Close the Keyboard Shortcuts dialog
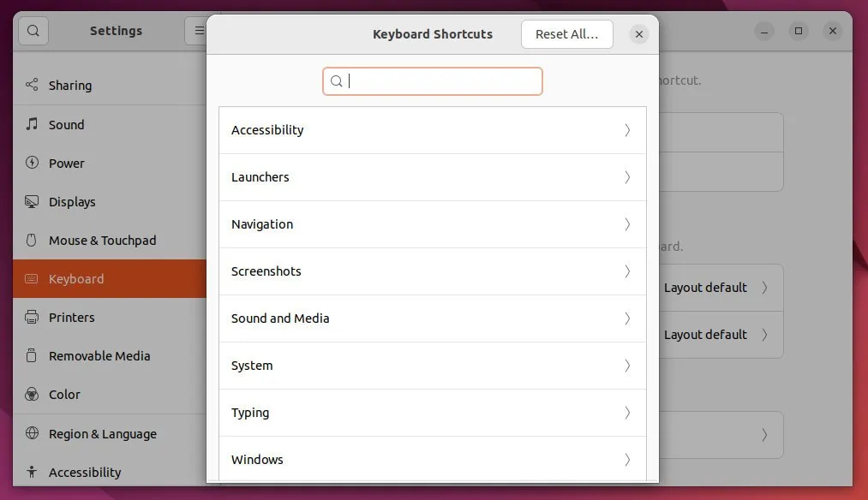The height and width of the screenshot is (500, 868). [x=638, y=34]
